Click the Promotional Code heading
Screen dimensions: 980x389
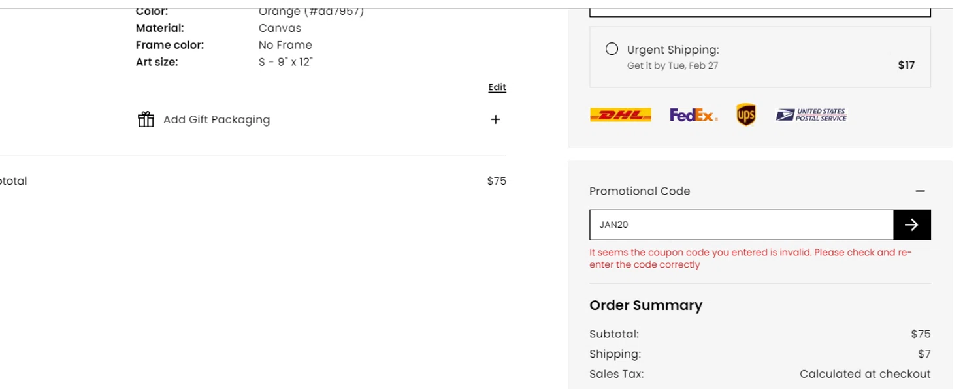tap(640, 191)
